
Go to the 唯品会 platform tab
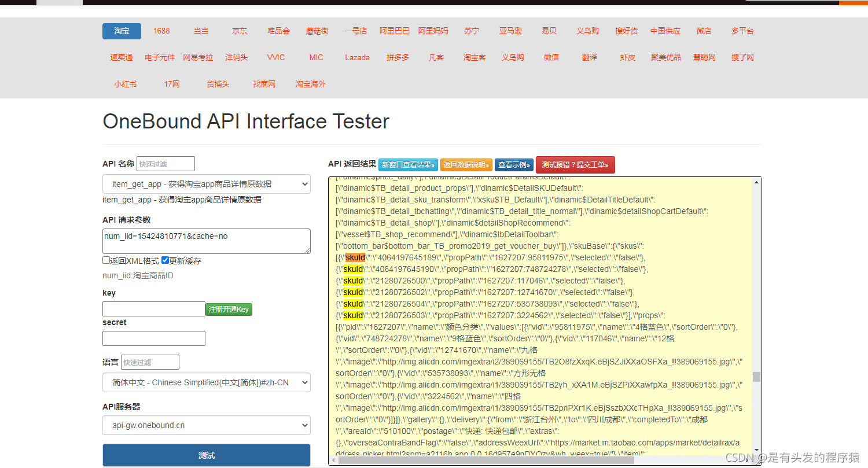[x=278, y=31]
